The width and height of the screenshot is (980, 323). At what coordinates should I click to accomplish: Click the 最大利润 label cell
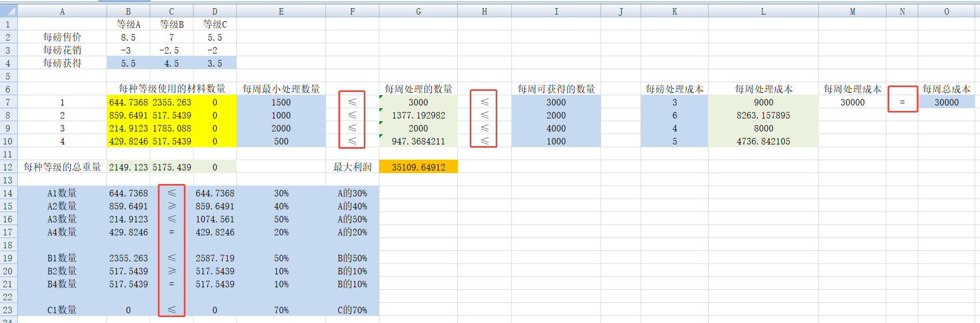coord(352,167)
